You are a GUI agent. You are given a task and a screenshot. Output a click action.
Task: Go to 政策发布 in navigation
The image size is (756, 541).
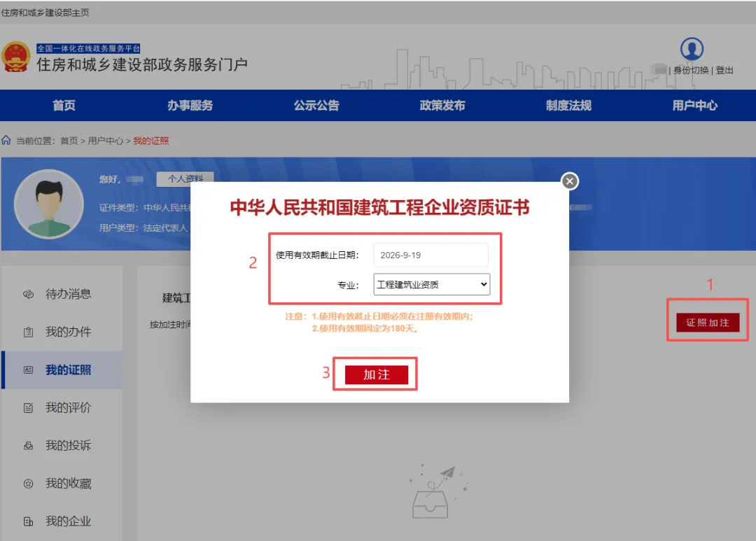click(x=442, y=106)
